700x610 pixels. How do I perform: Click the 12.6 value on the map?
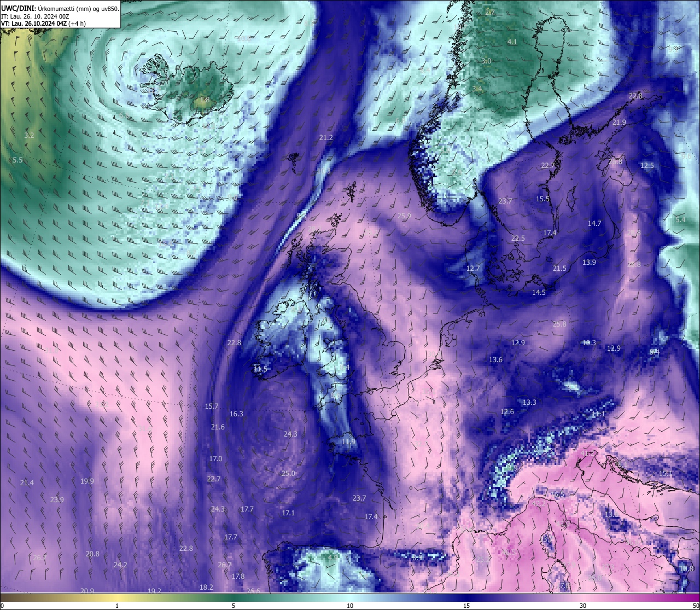point(507,411)
